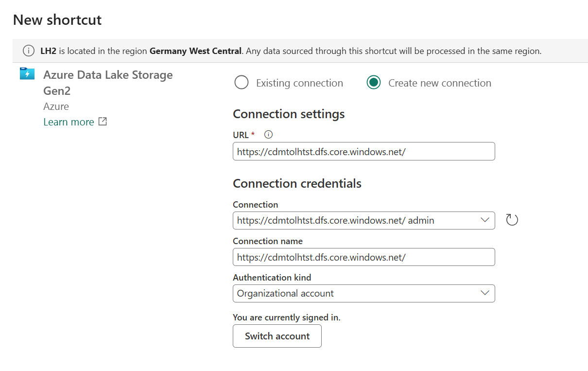This screenshot has height=371, width=588.
Task: Click the Azure Data Lake Storage Gen2 icon
Action: 27,73
